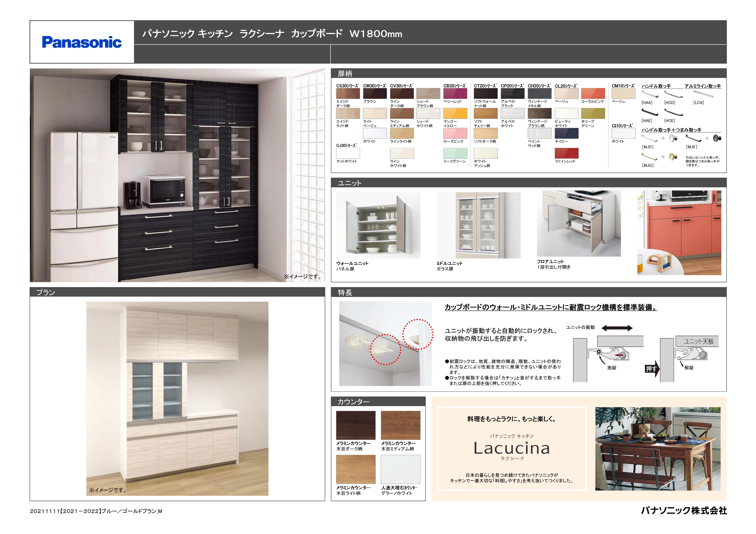The height and width of the screenshot is (534, 756).
Task: Click the Lacucina brand wordmark
Action: coord(512,448)
